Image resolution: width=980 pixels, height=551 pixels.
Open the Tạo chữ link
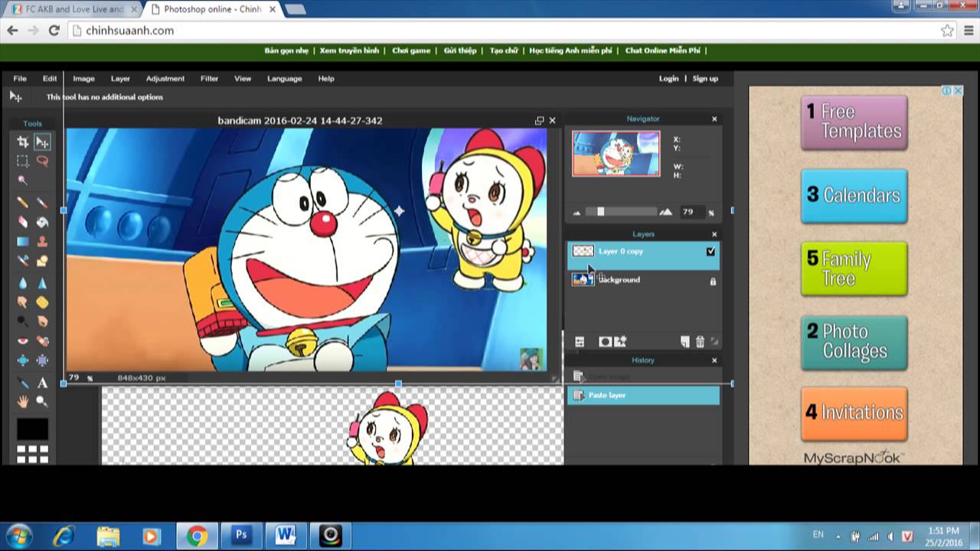504,51
